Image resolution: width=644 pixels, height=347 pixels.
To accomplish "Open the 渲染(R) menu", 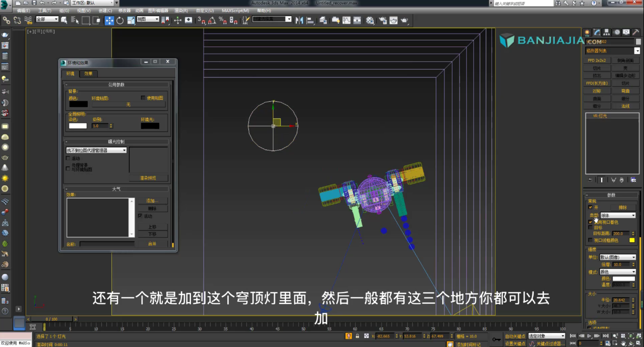I will pyautogui.click(x=181, y=10).
